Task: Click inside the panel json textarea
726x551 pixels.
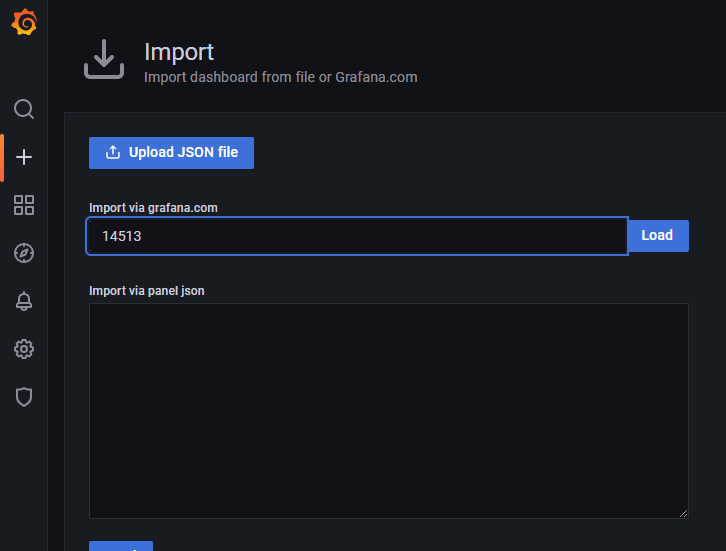Action: coord(388,411)
